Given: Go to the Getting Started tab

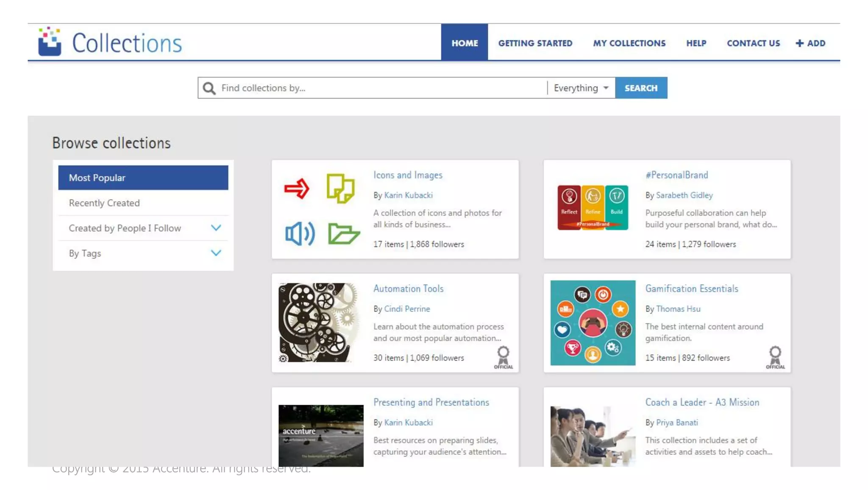Looking at the screenshot, I should (x=535, y=43).
